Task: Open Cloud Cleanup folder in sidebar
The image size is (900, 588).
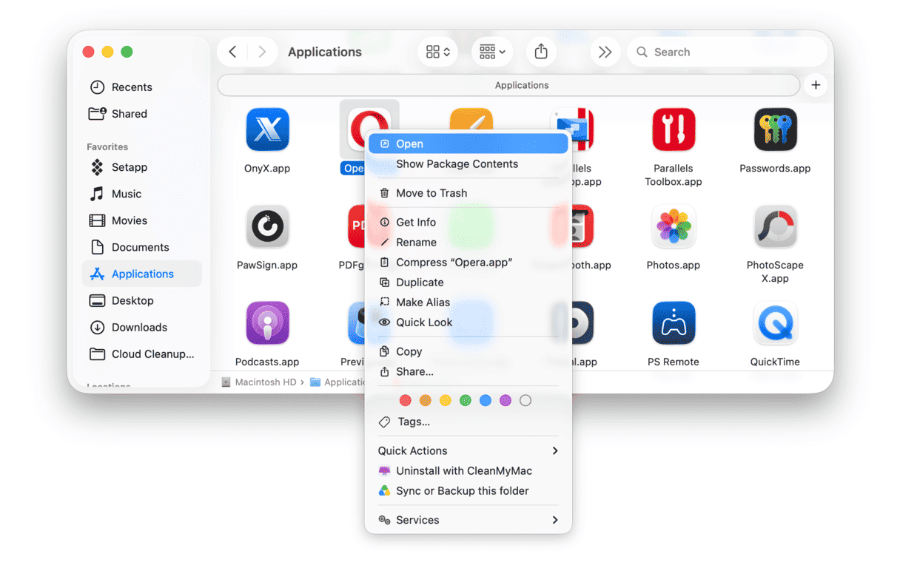Action: [141, 354]
